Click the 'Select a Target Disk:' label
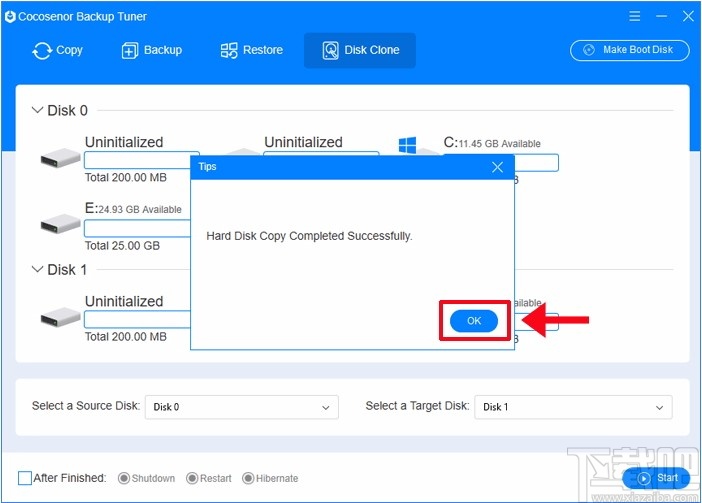This screenshot has height=503, width=702. click(417, 405)
